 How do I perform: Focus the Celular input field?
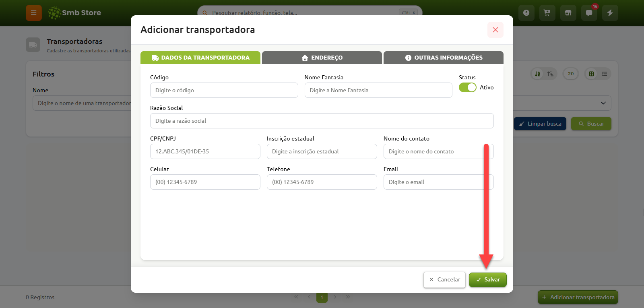tap(205, 182)
